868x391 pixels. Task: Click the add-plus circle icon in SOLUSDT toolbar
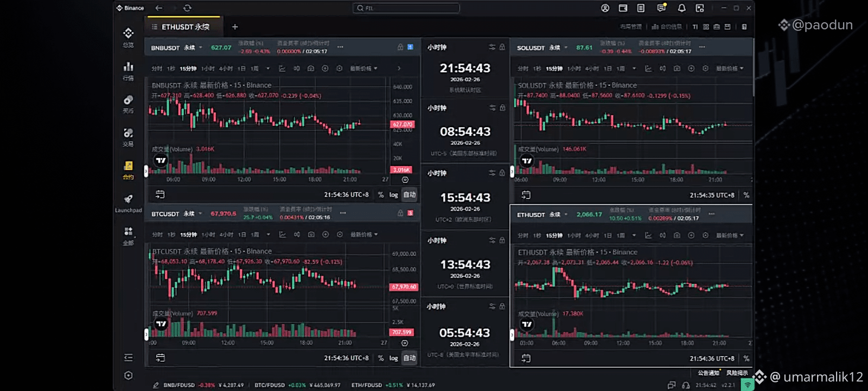pos(691,68)
